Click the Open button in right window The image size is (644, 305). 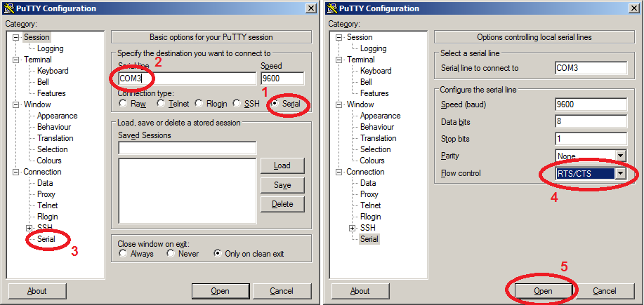tap(543, 291)
